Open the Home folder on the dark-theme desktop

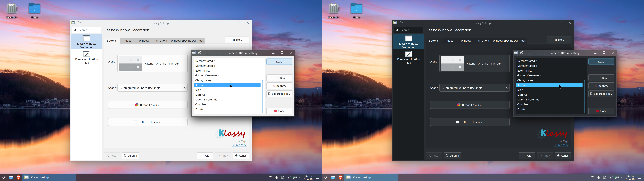[356, 10]
